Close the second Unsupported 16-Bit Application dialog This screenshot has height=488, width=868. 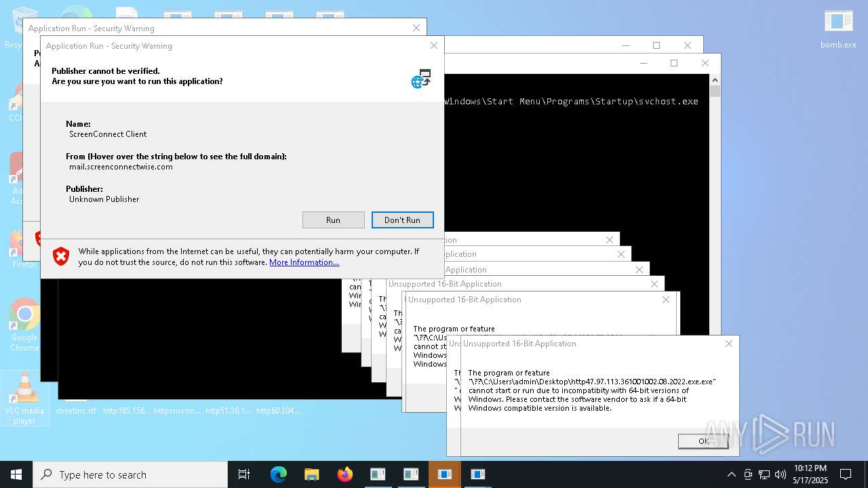(666, 300)
